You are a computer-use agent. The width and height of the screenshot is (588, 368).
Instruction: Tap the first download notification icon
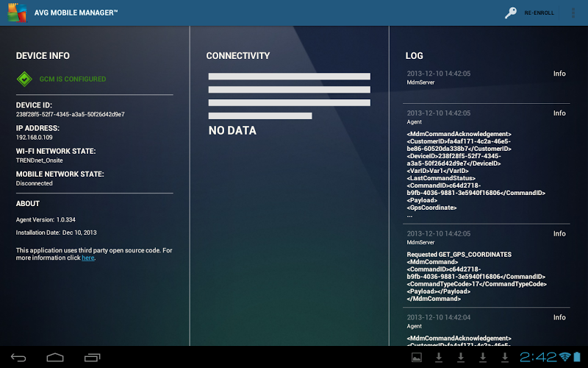coord(439,358)
